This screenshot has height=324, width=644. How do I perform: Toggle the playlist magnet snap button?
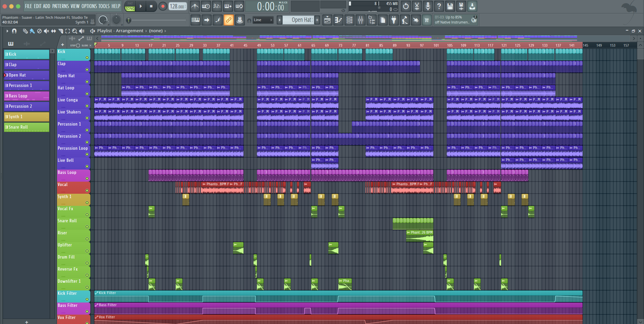point(14,31)
